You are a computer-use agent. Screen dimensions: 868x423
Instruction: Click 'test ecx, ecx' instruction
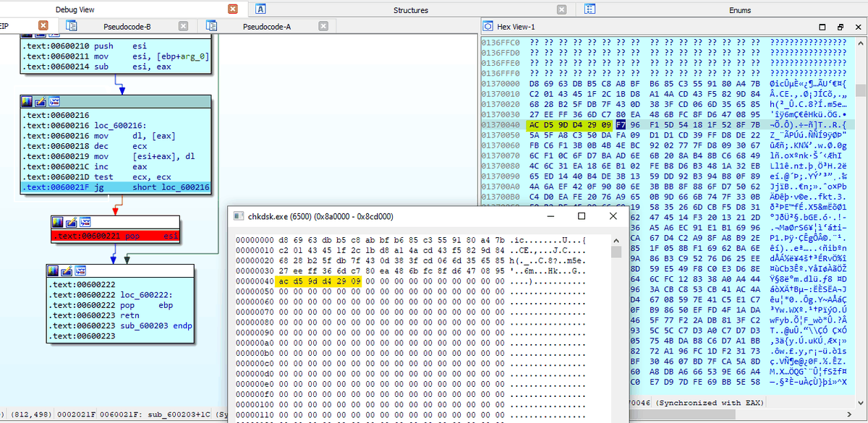coord(133,176)
